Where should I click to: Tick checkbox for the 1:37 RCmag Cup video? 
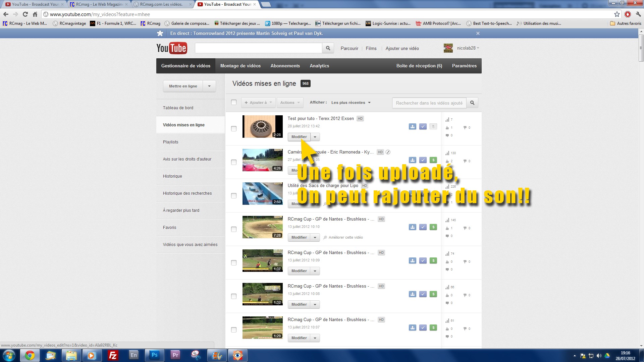[x=234, y=263]
